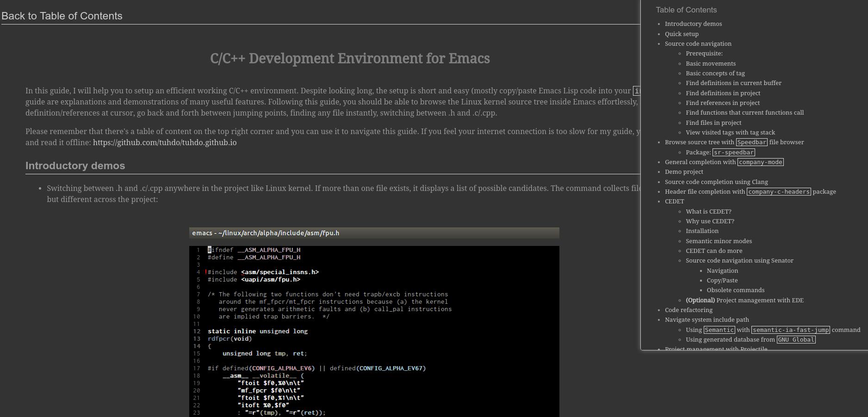Jump to Find files in project
Viewport: 868px width, 417px height.
(x=713, y=123)
